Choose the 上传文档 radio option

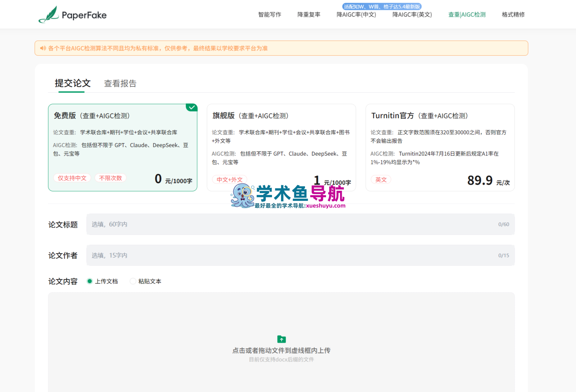coord(102,281)
